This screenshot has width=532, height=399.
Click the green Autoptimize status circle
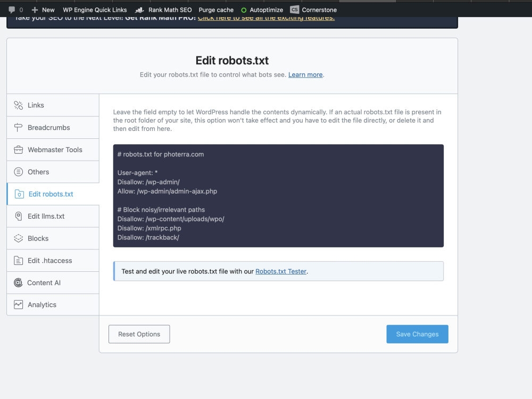tap(244, 10)
